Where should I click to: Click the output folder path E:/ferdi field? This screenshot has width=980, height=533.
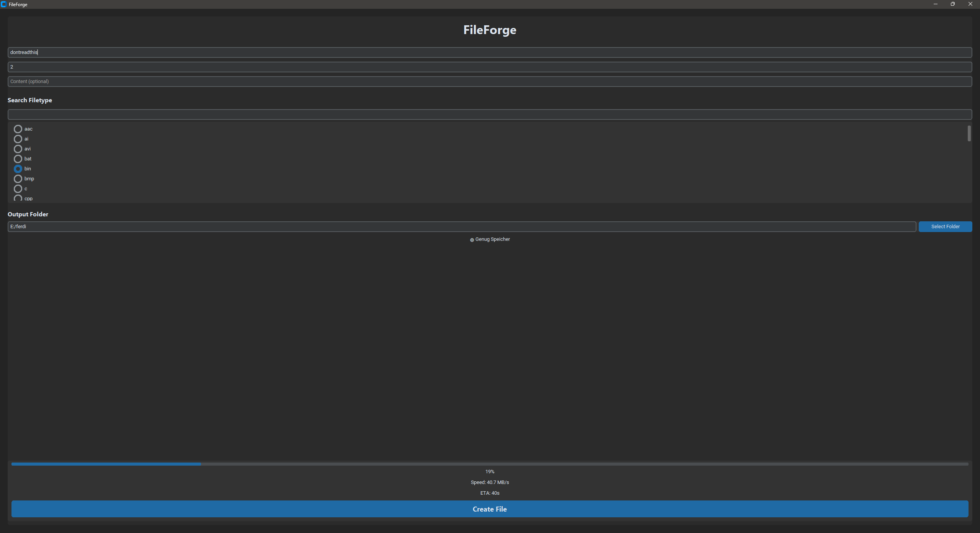coord(461,227)
